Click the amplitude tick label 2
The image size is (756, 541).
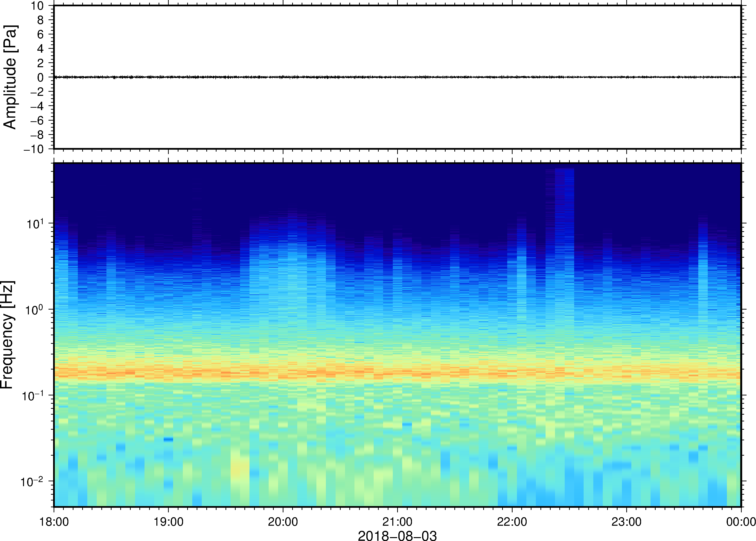[41, 63]
